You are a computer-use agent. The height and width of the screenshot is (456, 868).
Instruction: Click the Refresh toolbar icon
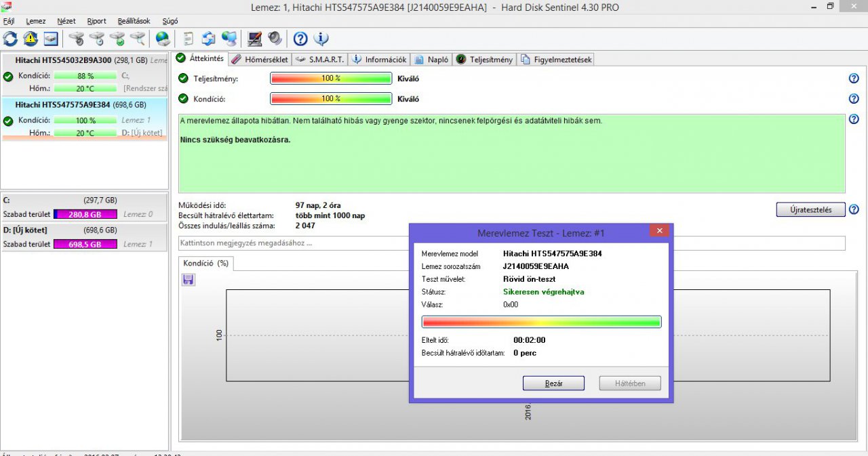[x=10, y=38]
